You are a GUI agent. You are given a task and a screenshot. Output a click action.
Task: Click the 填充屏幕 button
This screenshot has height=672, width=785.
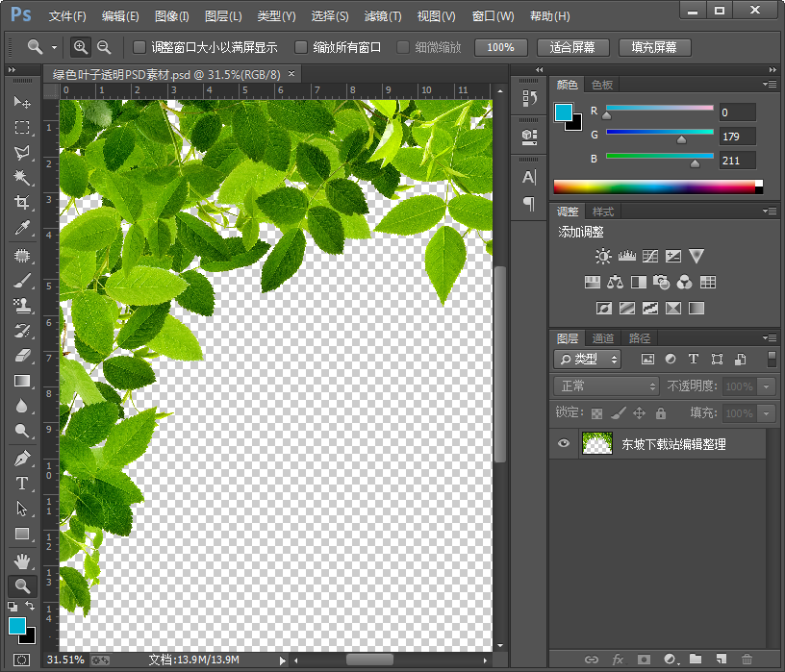653,47
